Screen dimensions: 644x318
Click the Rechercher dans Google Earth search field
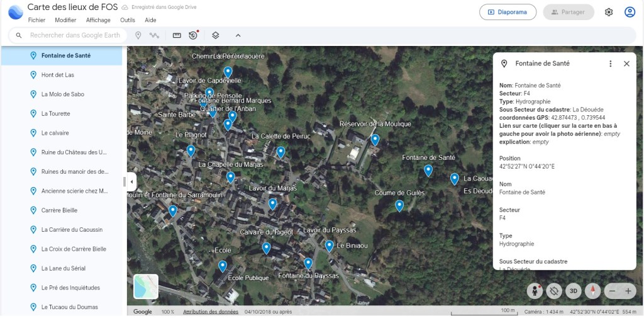(74, 35)
